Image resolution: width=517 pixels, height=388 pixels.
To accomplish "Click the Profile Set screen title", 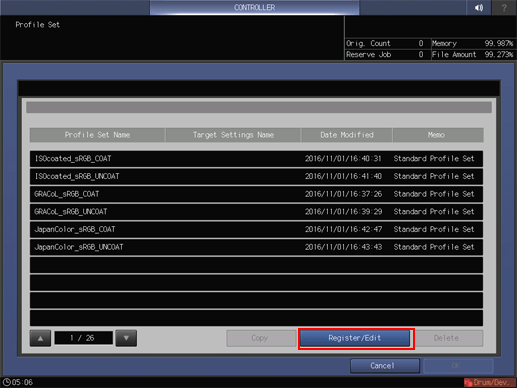I will 38,25.
